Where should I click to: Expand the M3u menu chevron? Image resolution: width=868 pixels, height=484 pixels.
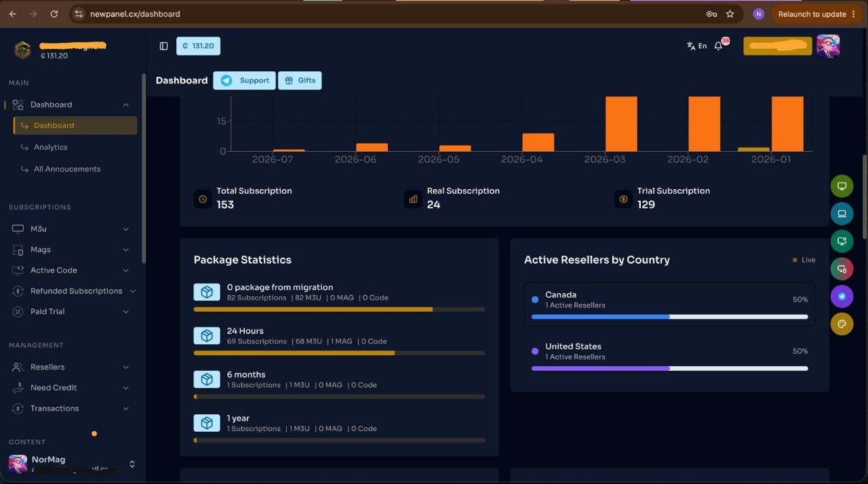coord(125,229)
